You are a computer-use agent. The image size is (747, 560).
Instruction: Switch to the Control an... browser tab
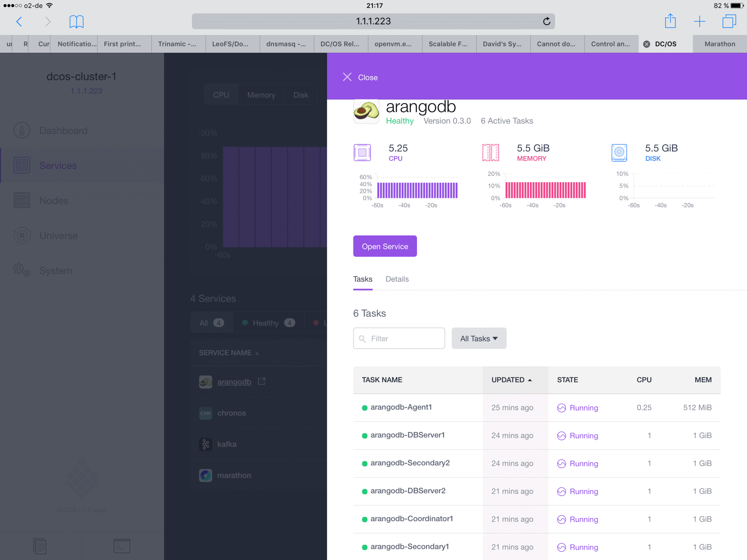[x=611, y=44]
